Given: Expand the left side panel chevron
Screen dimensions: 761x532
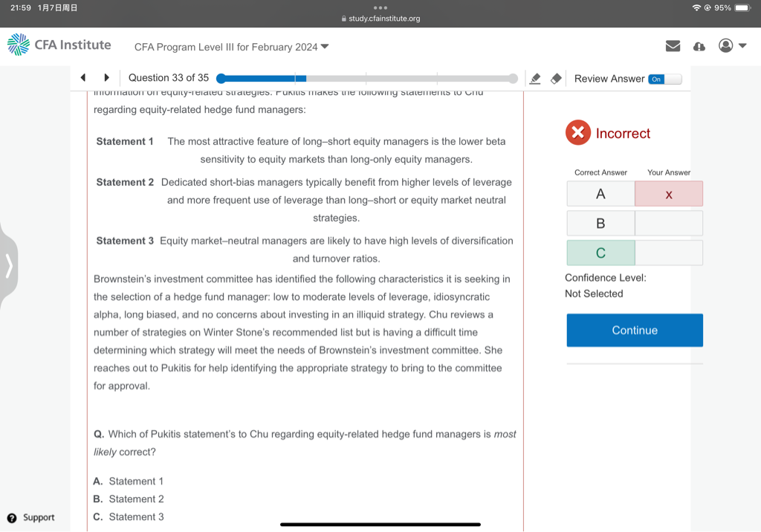Looking at the screenshot, I should [9, 265].
